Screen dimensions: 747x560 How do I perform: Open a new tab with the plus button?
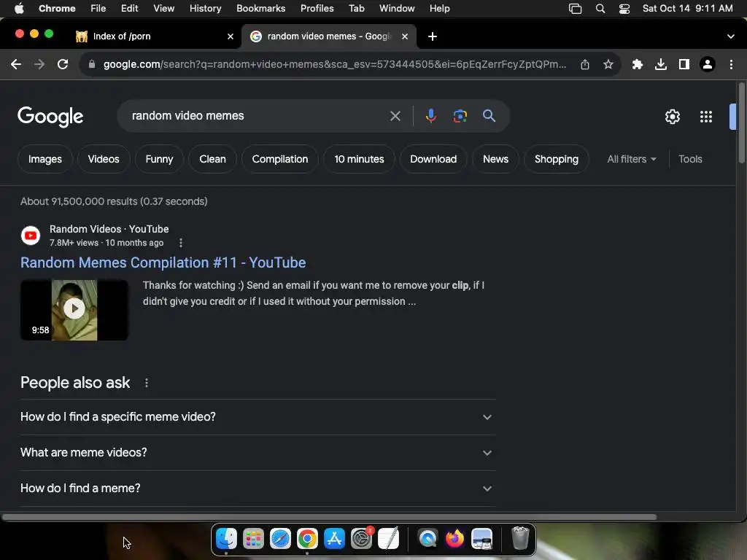[432, 36]
